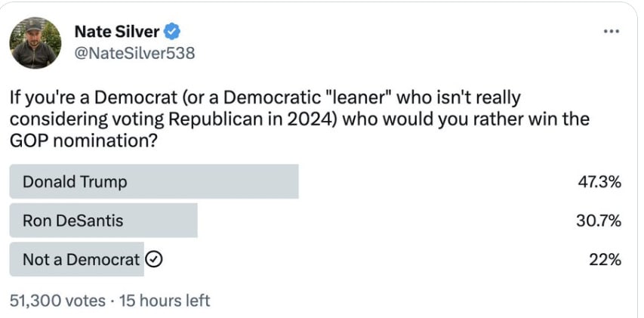
Task: Click the checkmark icon beside Not a Democrat
Action: (x=153, y=260)
